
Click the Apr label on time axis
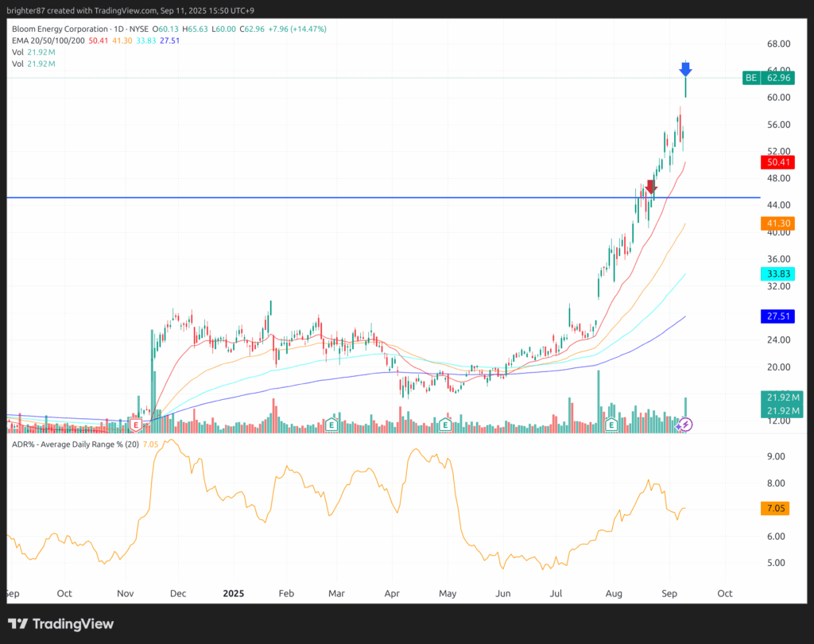click(x=392, y=593)
